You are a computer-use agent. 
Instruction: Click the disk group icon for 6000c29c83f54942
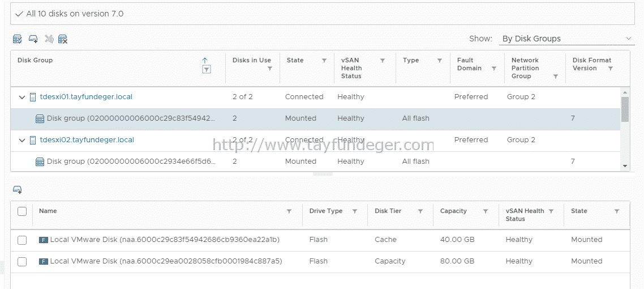click(x=40, y=119)
